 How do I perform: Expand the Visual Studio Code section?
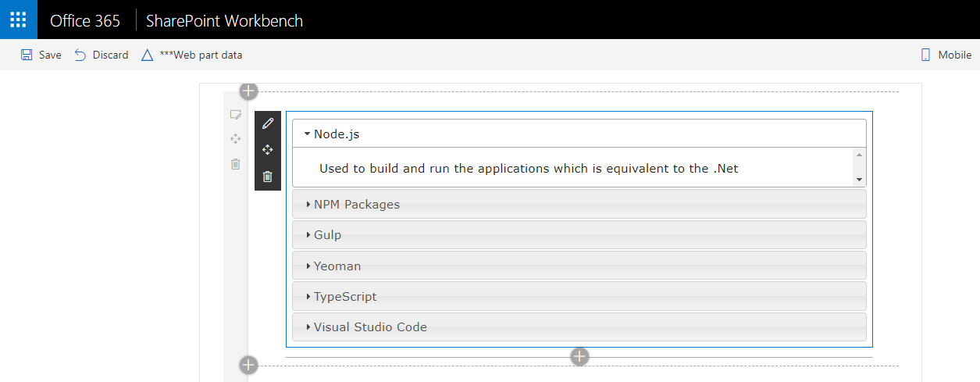(370, 327)
